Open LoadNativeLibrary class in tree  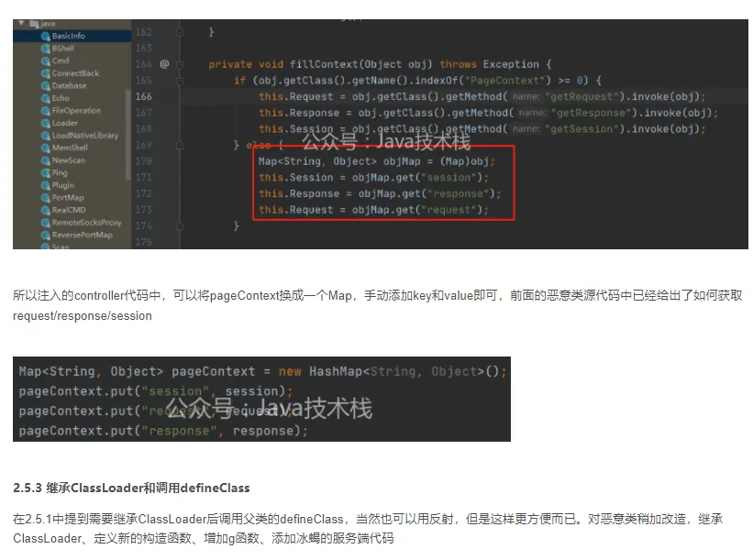click(x=84, y=136)
